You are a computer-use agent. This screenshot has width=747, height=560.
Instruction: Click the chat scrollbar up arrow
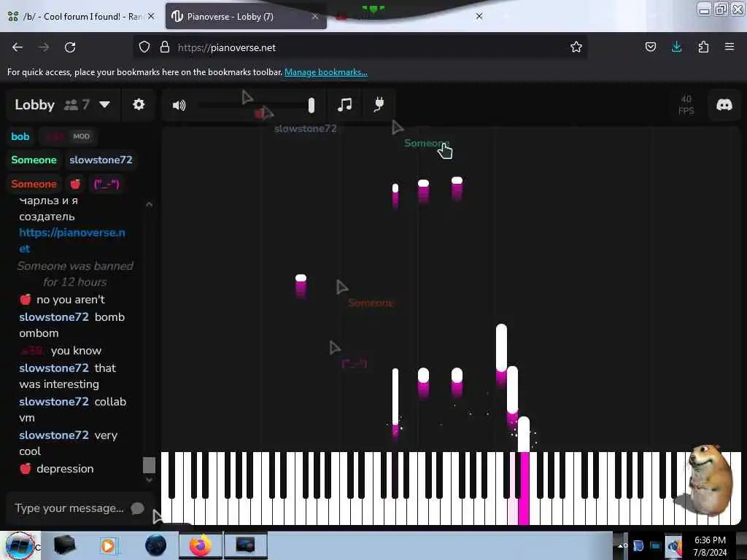pyautogui.click(x=149, y=204)
